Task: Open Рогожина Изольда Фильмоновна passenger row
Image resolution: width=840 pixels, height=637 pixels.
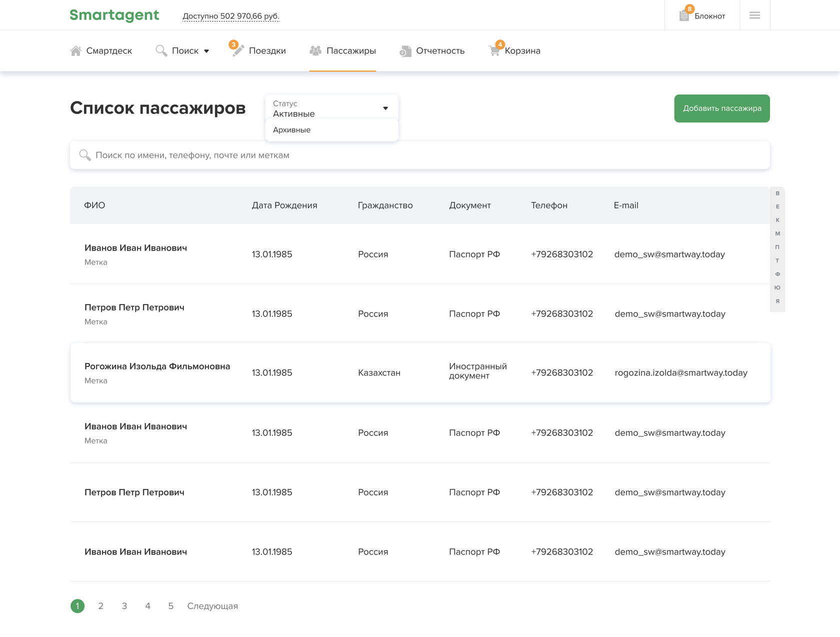Action: (x=157, y=366)
